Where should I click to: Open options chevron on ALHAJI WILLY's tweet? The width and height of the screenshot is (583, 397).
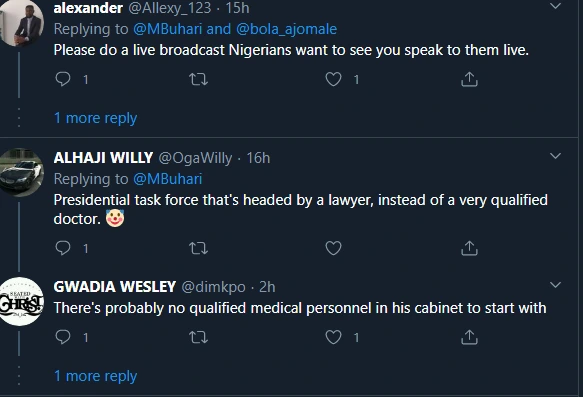click(x=555, y=156)
